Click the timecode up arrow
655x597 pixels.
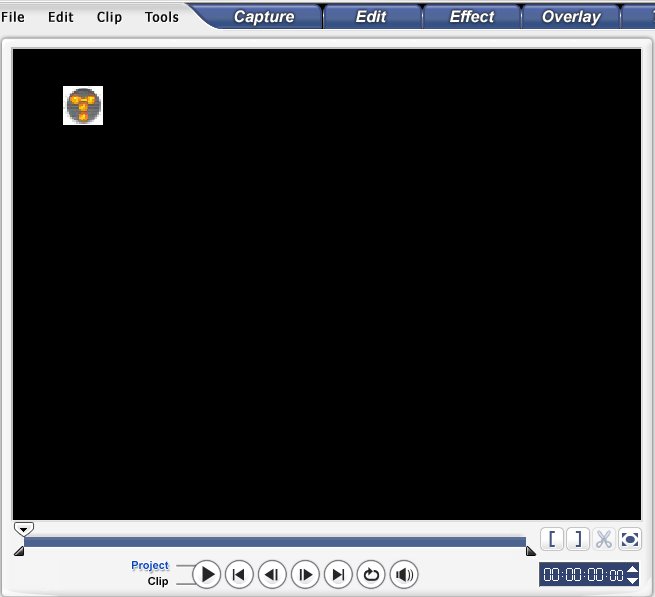pyautogui.click(x=633, y=569)
